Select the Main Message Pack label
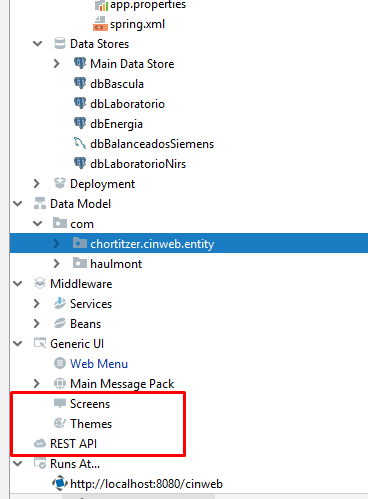 (x=122, y=384)
